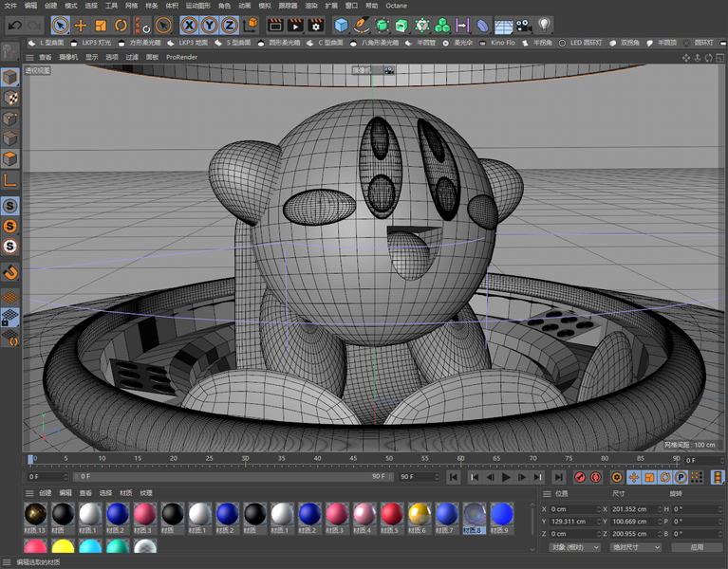The height and width of the screenshot is (569, 728).
Task: Click the Record Active Objects button
Action: (580, 477)
